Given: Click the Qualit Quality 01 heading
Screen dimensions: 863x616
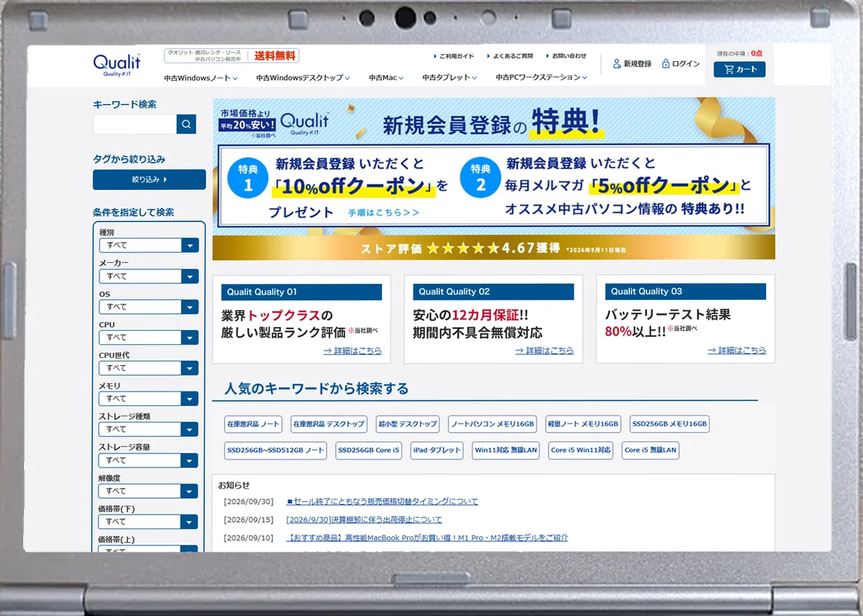Looking at the screenshot, I should tap(301, 292).
